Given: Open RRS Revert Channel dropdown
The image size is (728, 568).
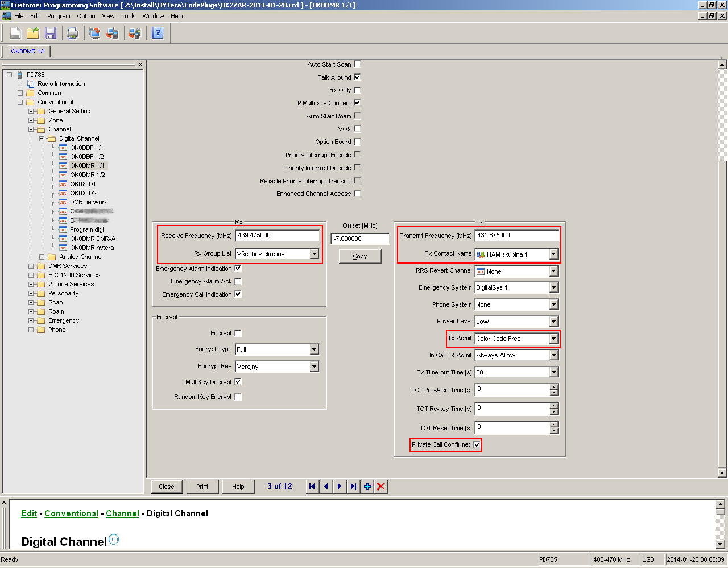Looking at the screenshot, I should click(553, 271).
